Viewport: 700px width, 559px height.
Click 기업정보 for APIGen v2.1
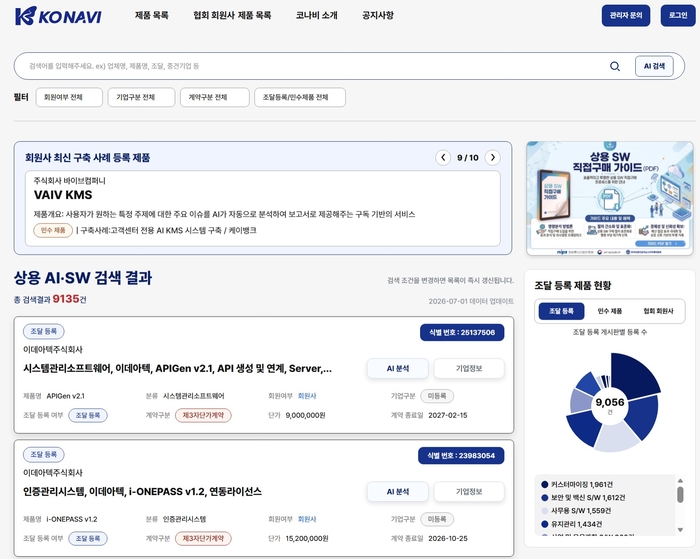pos(469,369)
